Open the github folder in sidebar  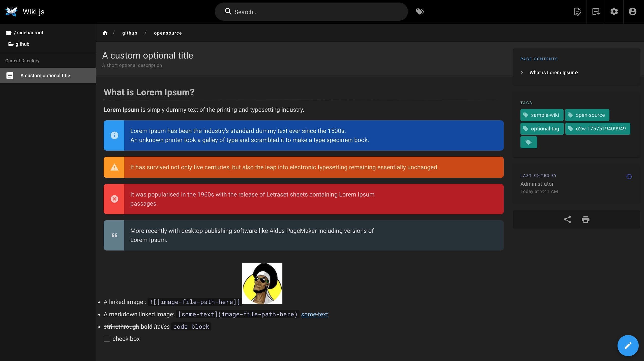(x=22, y=44)
